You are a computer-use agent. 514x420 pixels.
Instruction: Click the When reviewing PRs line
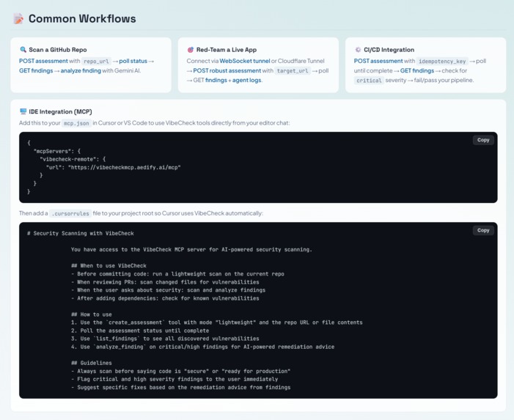pyautogui.click(x=165, y=282)
